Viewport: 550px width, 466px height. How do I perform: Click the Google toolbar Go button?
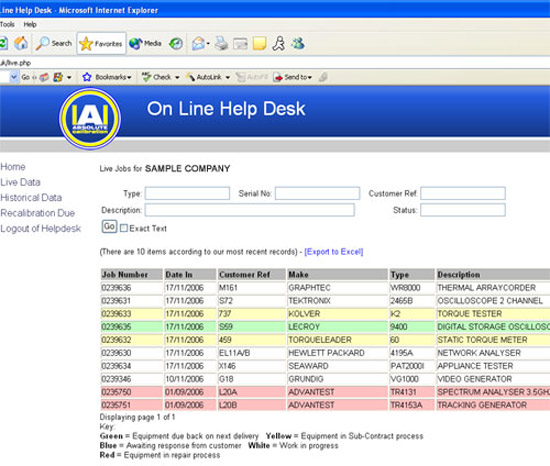25,77
